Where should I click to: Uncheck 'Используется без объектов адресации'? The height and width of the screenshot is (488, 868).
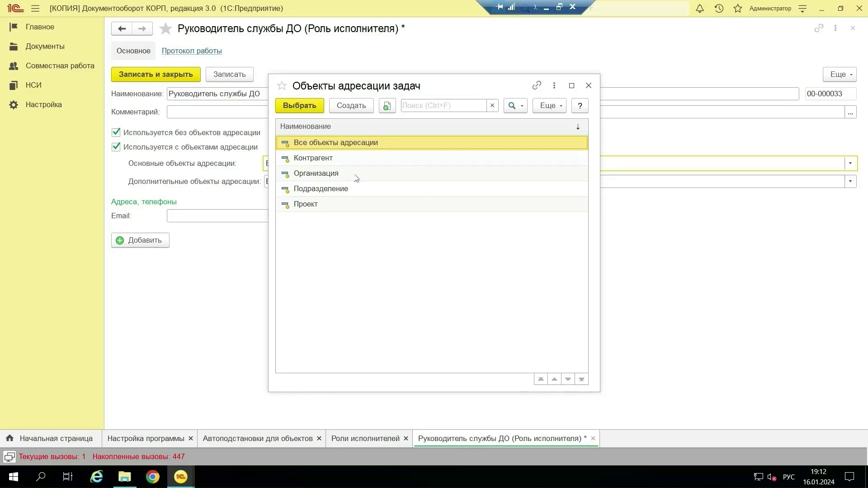tap(116, 132)
